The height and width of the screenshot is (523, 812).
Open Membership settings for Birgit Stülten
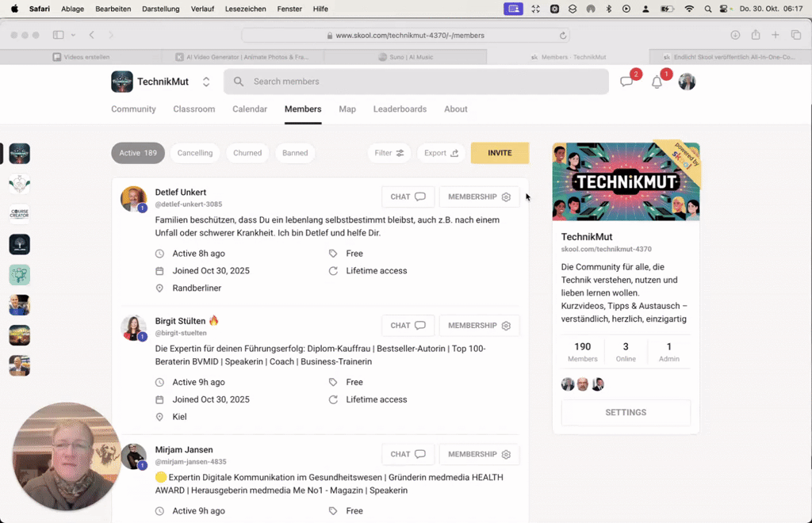point(479,326)
